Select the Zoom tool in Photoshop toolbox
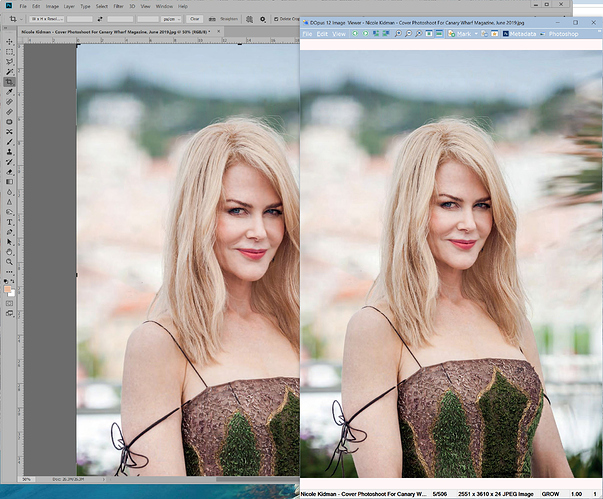Viewport: 603px width, 499px height. [9, 262]
